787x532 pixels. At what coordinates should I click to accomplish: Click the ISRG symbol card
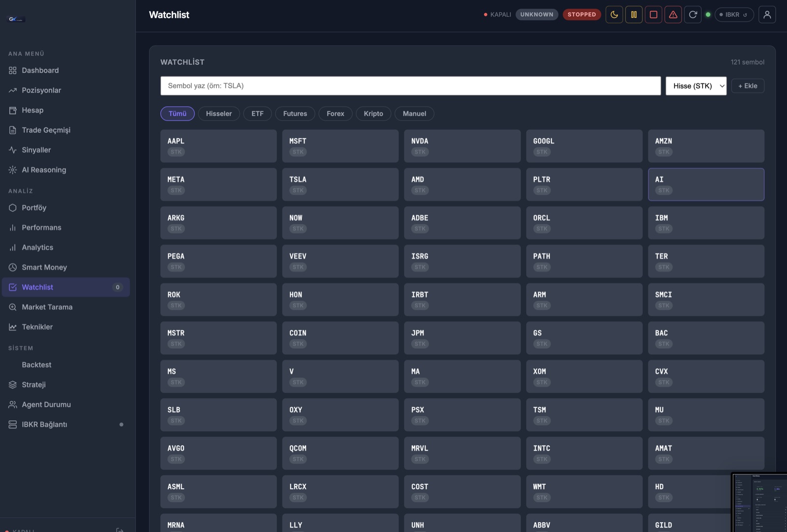coord(462,261)
